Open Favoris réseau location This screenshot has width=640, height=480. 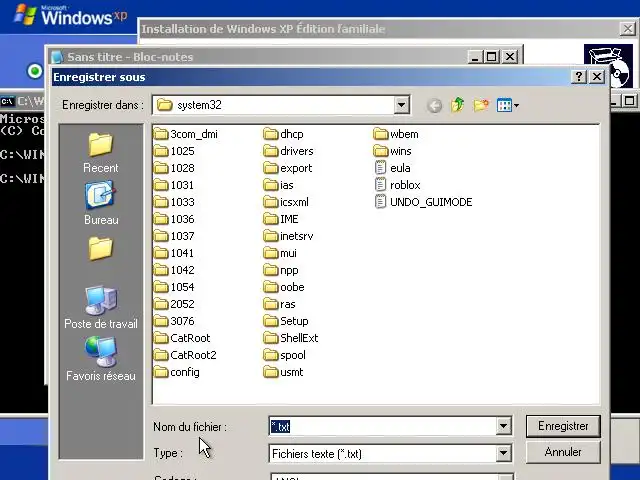tap(101, 359)
